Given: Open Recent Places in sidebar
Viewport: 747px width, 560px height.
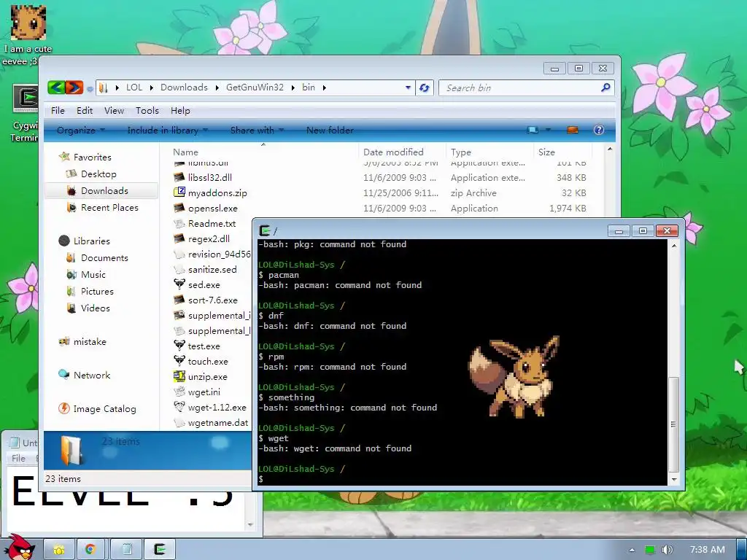Looking at the screenshot, I should 109,208.
